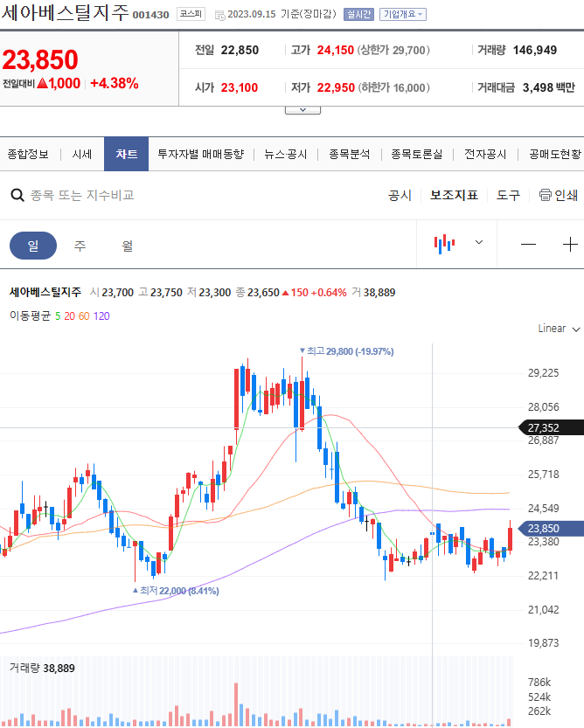Click the calendar icon beside 2023.09.15
The width and height of the screenshot is (584, 728).
[220, 16]
